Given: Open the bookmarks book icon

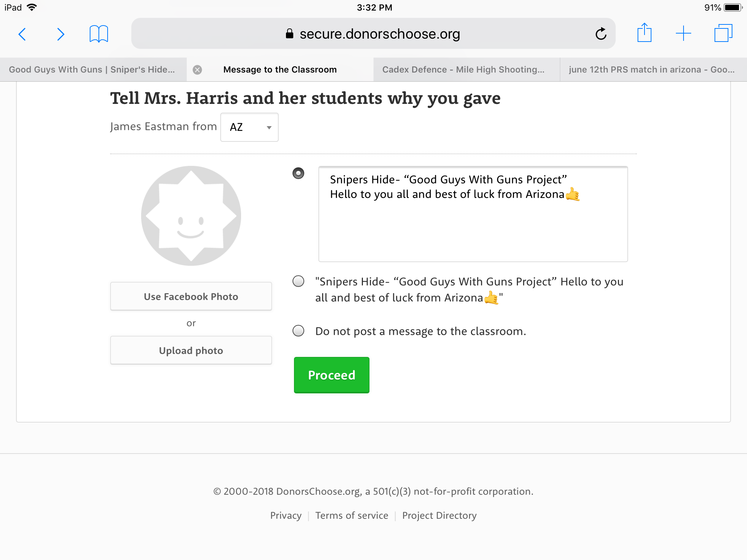Looking at the screenshot, I should point(98,34).
